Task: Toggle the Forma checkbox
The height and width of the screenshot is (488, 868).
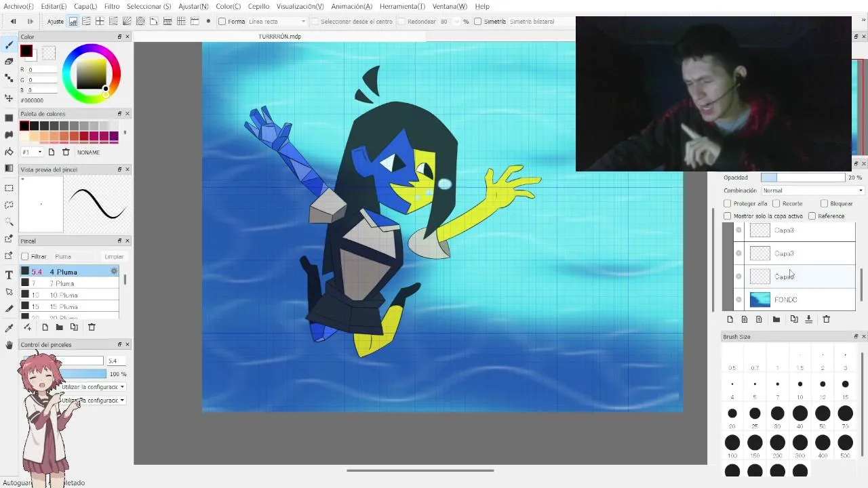Action: [x=222, y=22]
